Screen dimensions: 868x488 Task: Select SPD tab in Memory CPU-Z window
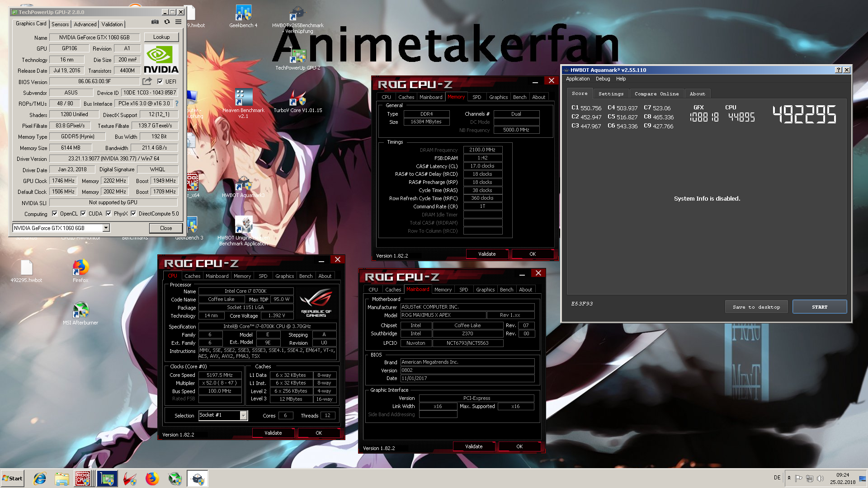476,97
